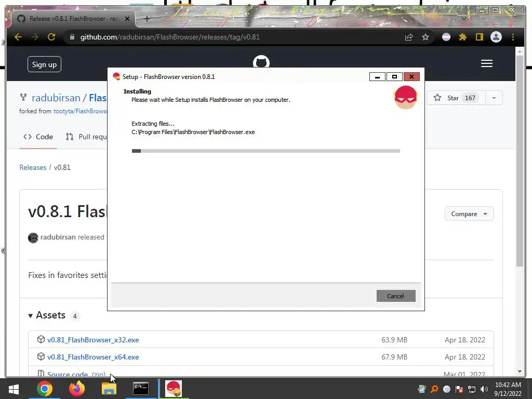Open Chrome profile avatar

[496, 37]
